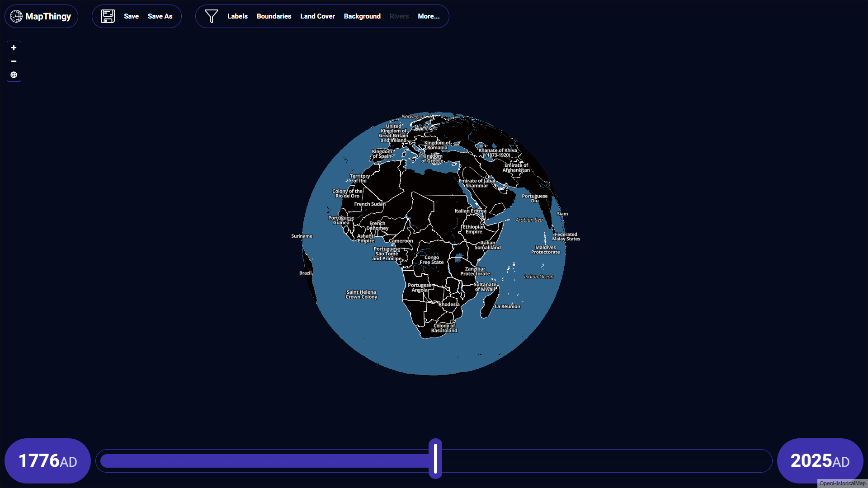This screenshot has width=868, height=488.
Task: Click the 2025 AD end year
Action: [820, 461]
